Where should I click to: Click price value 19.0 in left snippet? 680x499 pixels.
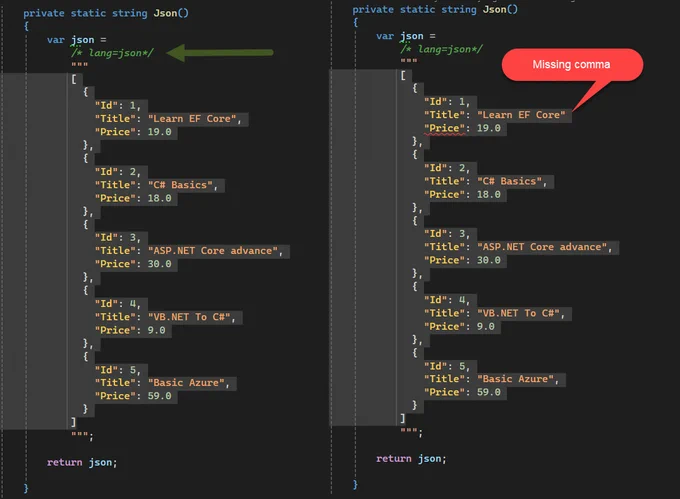point(160,132)
